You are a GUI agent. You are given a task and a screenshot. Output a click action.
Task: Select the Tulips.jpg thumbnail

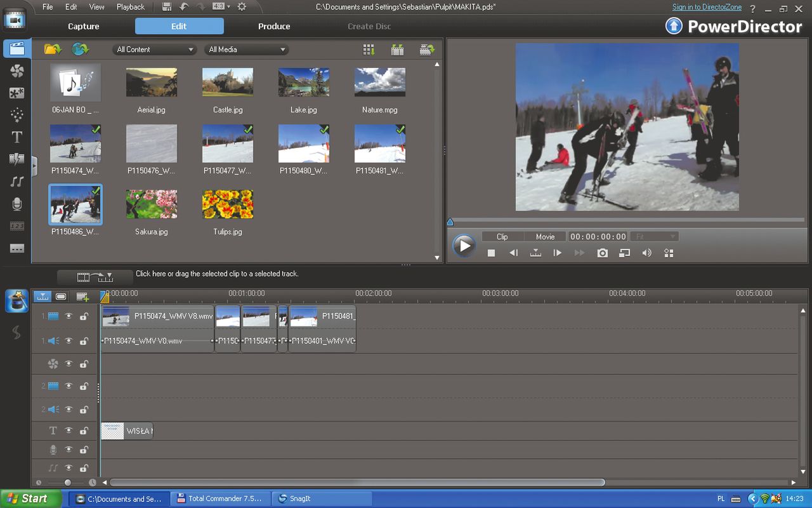[x=228, y=204]
